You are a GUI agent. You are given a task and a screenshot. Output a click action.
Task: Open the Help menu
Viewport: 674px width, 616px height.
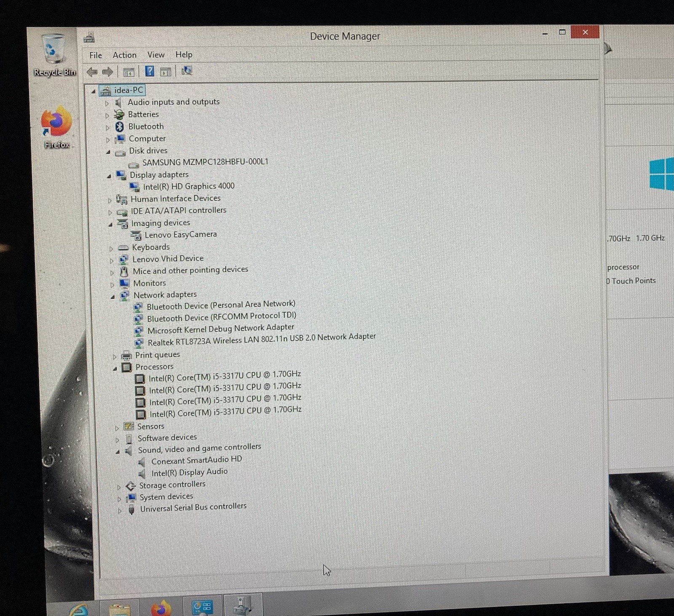[x=184, y=54]
